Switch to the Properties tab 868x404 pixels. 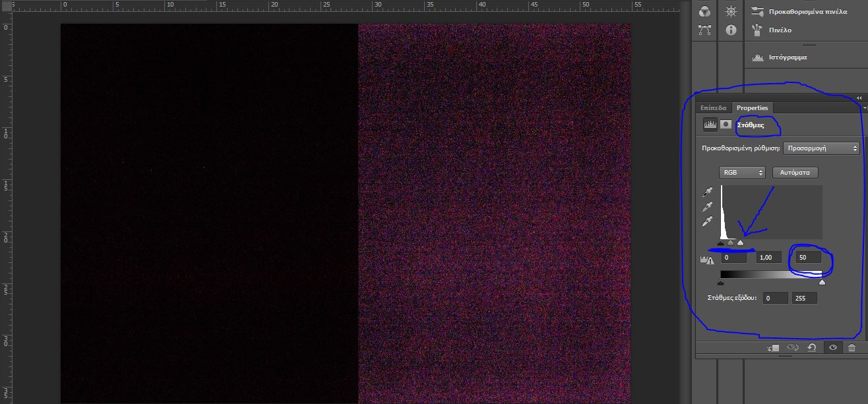[x=753, y=107]
